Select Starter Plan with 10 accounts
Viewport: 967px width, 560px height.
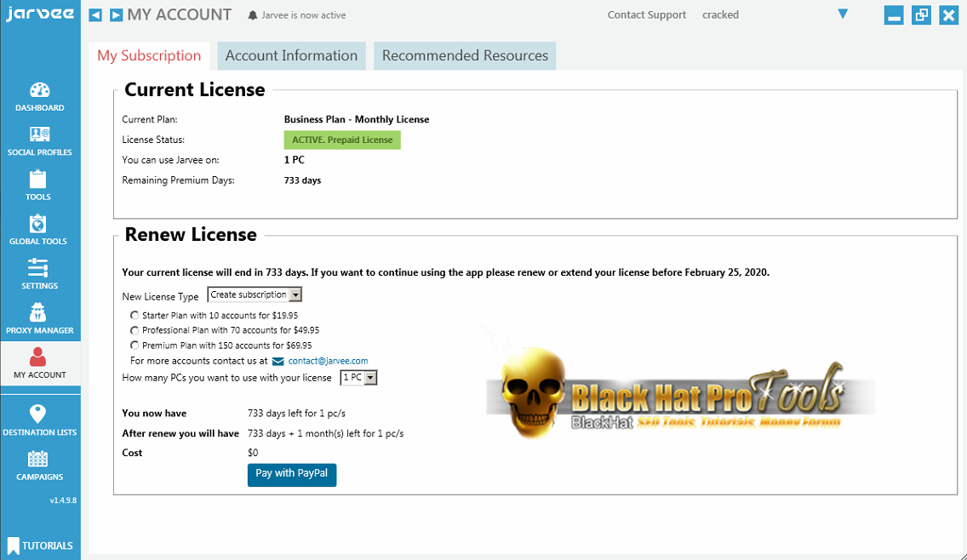pyautogui.click(x=134, y=315)
